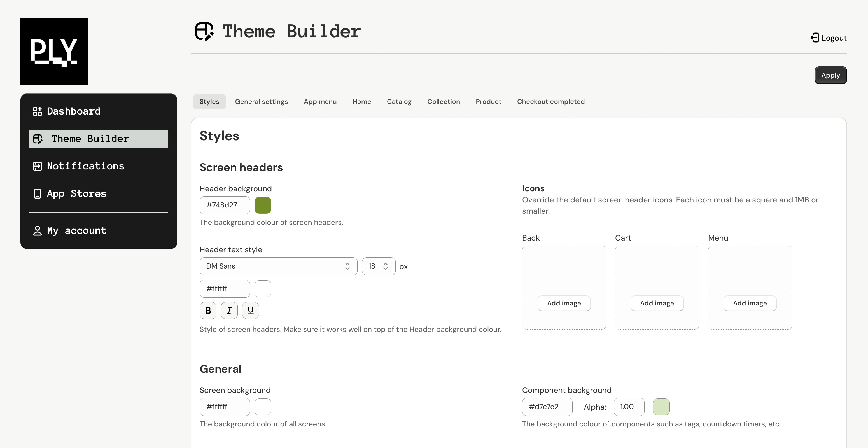This screenshot has width=868, height=448.
Task: Click the Theme Builder title icon
Action: tap(204, 31)
